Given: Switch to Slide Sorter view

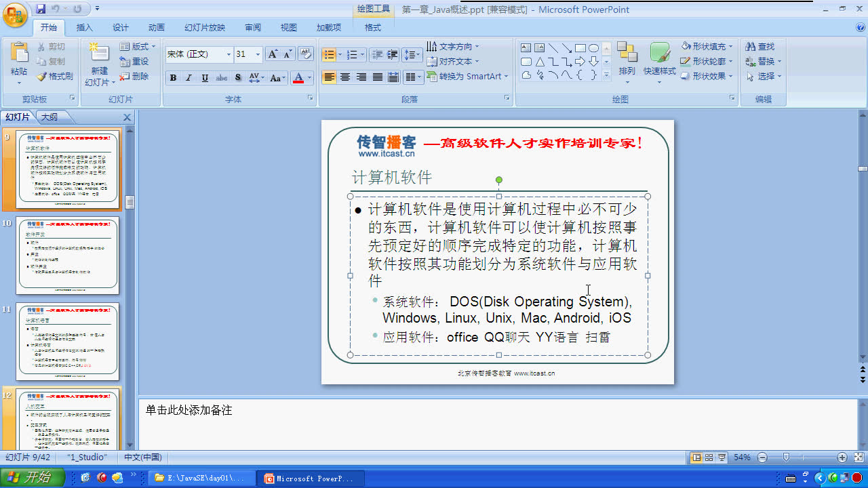Looking at the screenshot, I should tap(709, 457).
